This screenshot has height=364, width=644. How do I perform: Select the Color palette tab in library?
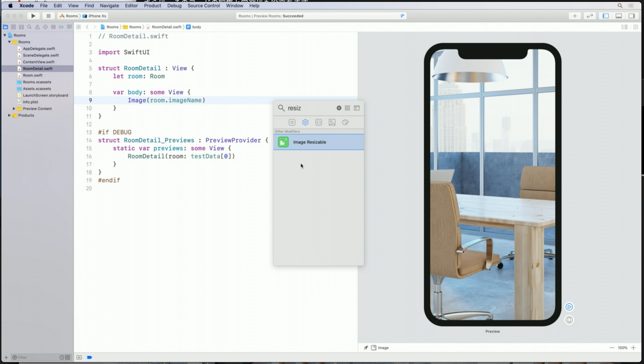[345, 122]
